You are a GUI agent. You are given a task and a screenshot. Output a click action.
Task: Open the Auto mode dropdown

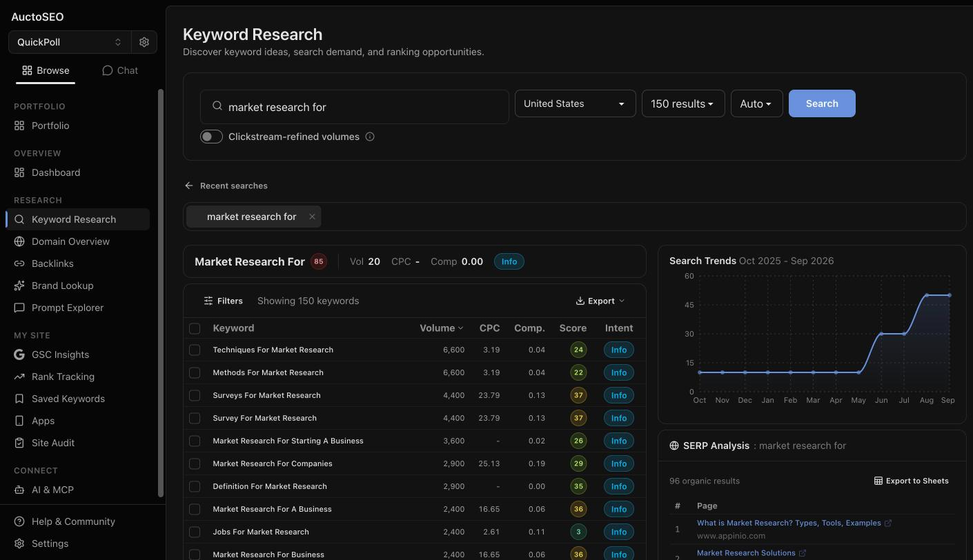click(x=756, y=103)
